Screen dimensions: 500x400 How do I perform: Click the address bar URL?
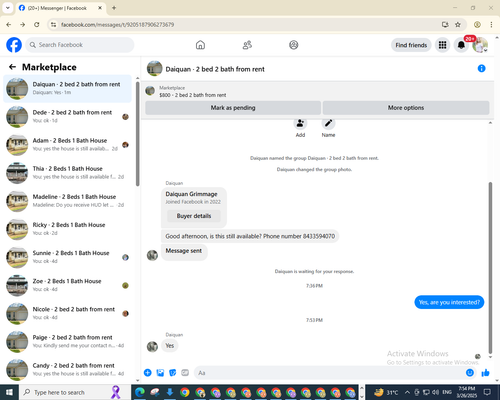click(117, 25)
